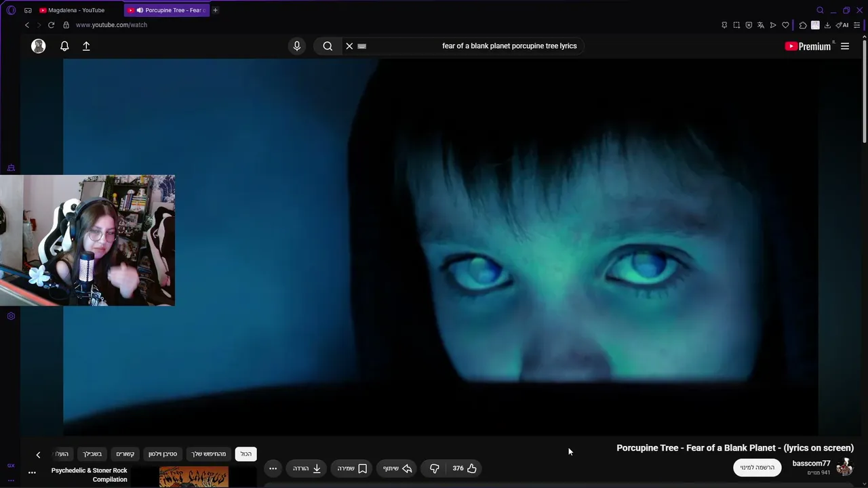Open the GX icon in Opera sidebar
Image resolution: width=868 pixels, height=488 pixels.
click(x=11, y=466)
